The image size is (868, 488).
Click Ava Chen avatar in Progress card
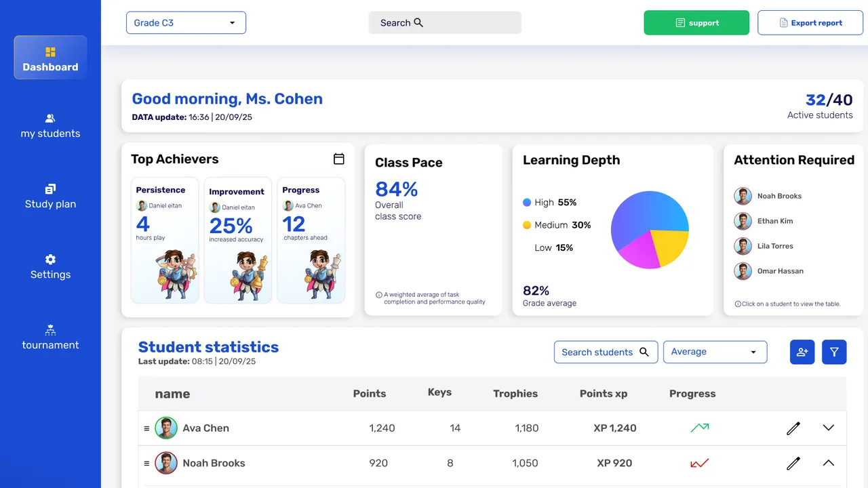click(x=288, y=206)
